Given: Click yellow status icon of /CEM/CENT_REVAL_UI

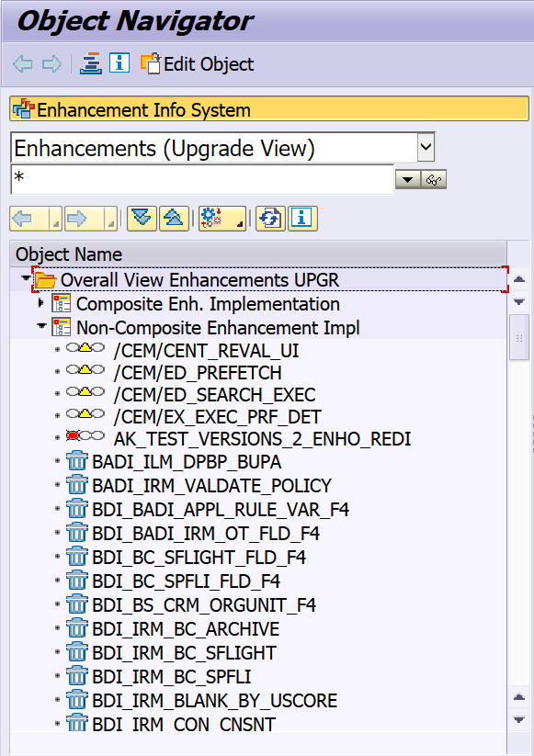Looking at the screenshot, I should point(85,348).
